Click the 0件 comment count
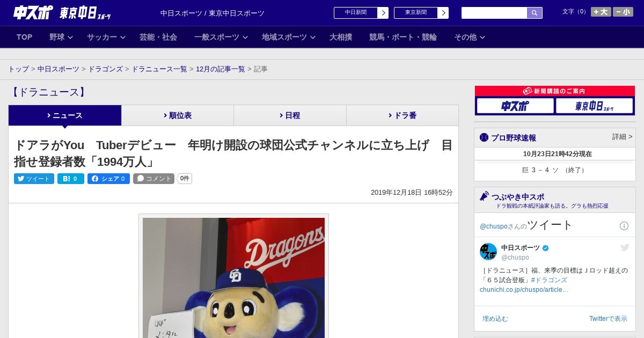This screenshot has width=644, height=338. [185, 179]
